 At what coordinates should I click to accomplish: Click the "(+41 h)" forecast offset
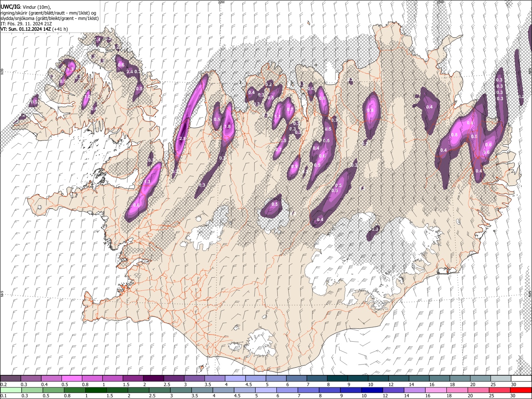[x=60, y=29]
